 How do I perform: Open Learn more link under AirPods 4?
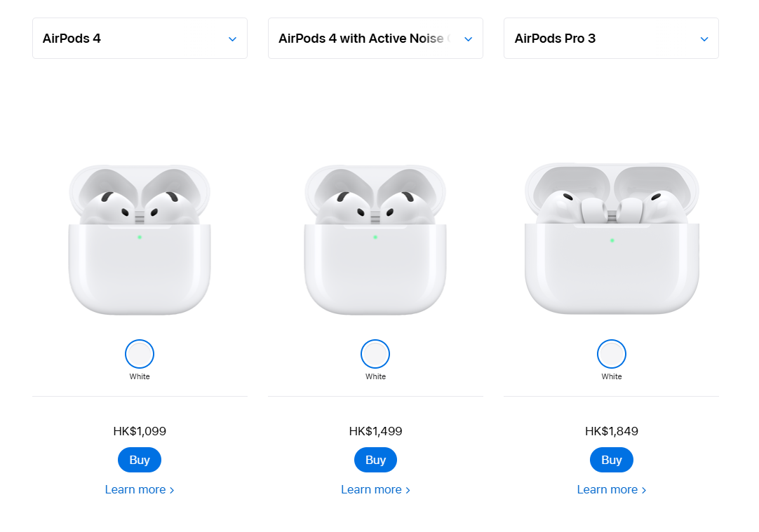140,489
